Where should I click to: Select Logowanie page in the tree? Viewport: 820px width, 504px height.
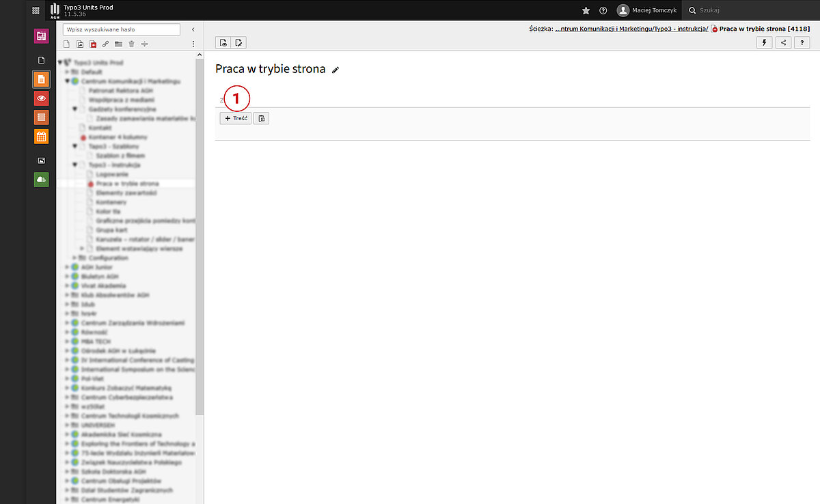pyautogui.click(x=111, y=175)
